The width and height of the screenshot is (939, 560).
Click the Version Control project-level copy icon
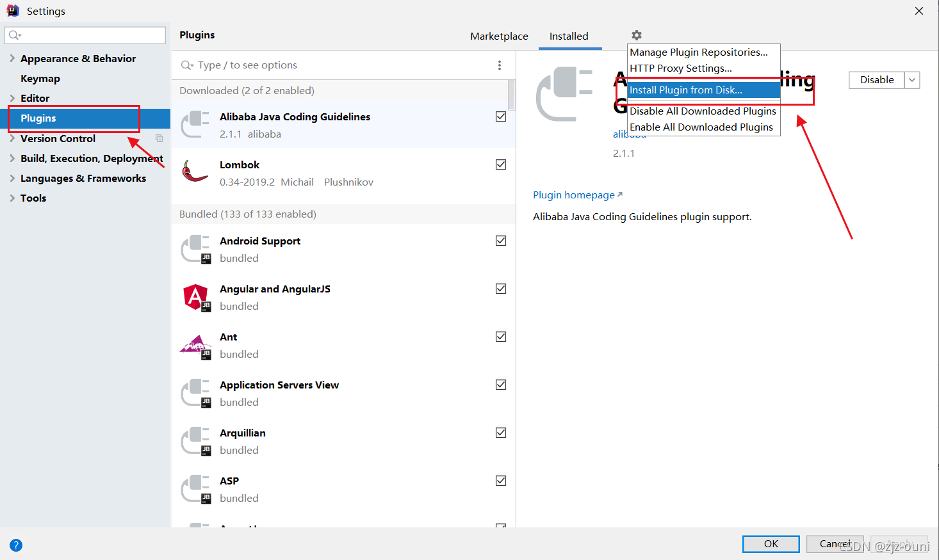(159, 138)
